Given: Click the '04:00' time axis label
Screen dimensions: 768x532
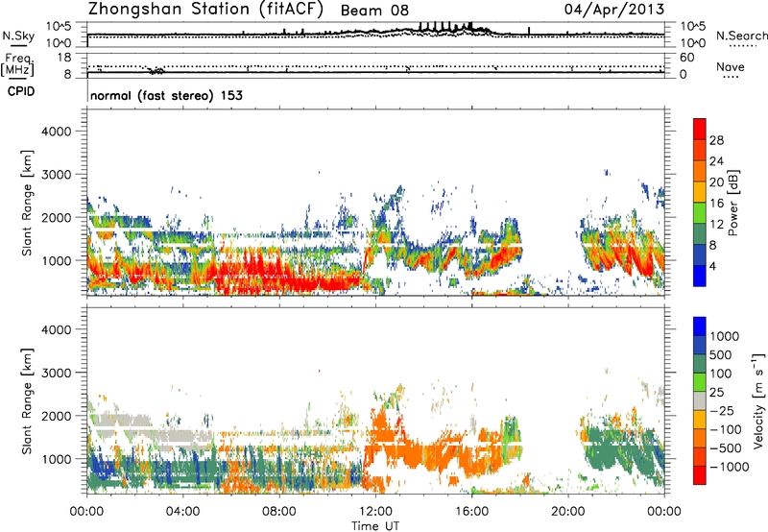Looking at the screenshot, I should pyautogui.click(x=183, y=512).
